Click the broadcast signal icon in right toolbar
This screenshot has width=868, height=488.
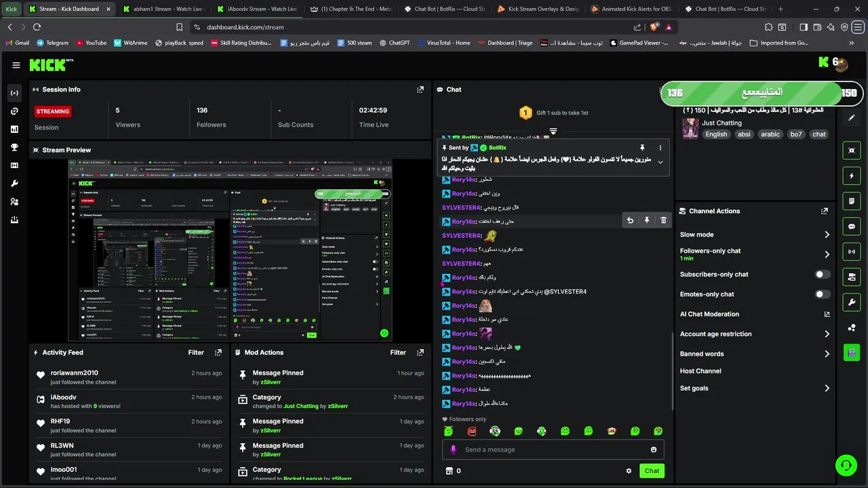coord(852,251)
